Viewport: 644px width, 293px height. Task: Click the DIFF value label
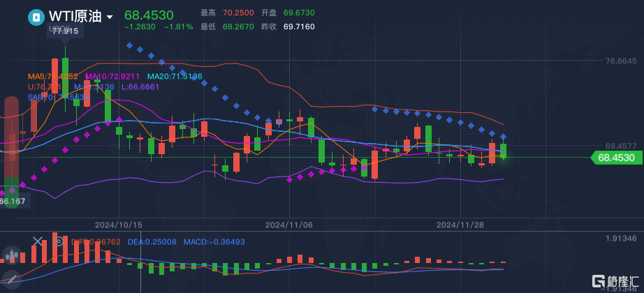click(96, 242)
